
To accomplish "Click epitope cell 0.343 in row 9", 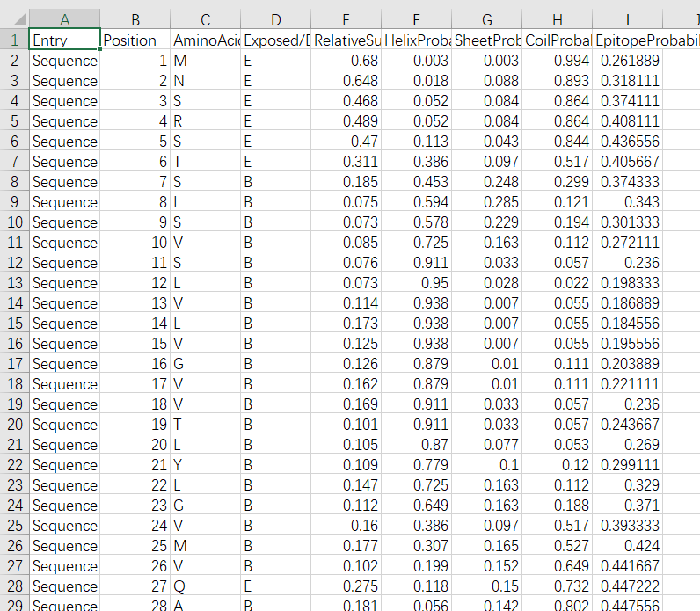I will (x=627, y=201).
